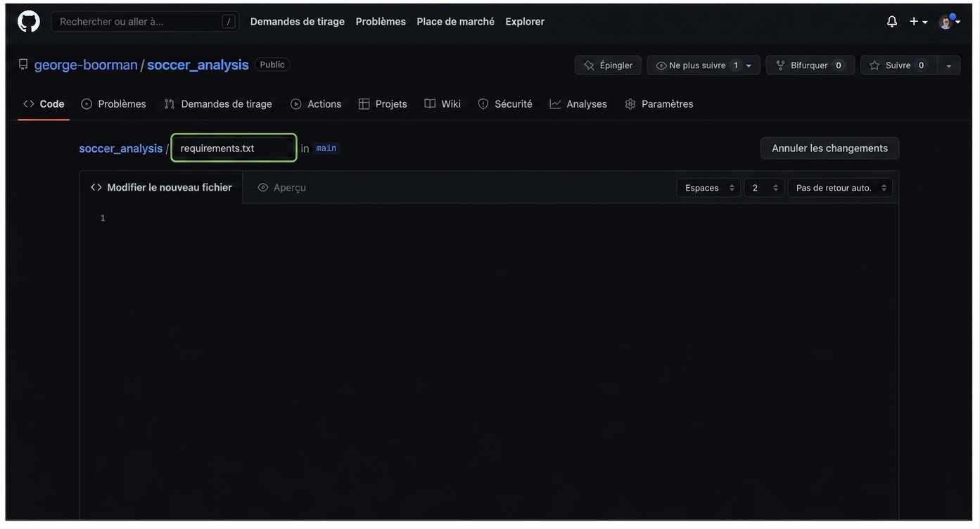Screen dimensions: 980x529
Task: Open the Espaces indent mode dropdown
Action: [708, 188]
